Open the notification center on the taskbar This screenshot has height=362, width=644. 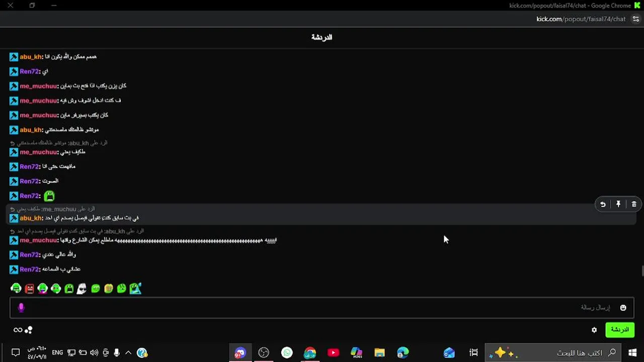[16, 352]
